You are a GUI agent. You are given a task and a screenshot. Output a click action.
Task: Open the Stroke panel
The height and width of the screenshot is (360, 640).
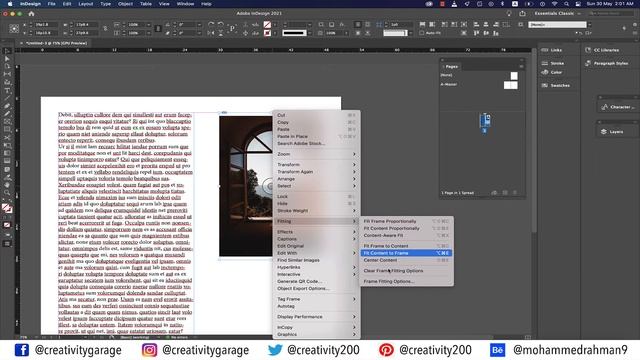(553, 63)
